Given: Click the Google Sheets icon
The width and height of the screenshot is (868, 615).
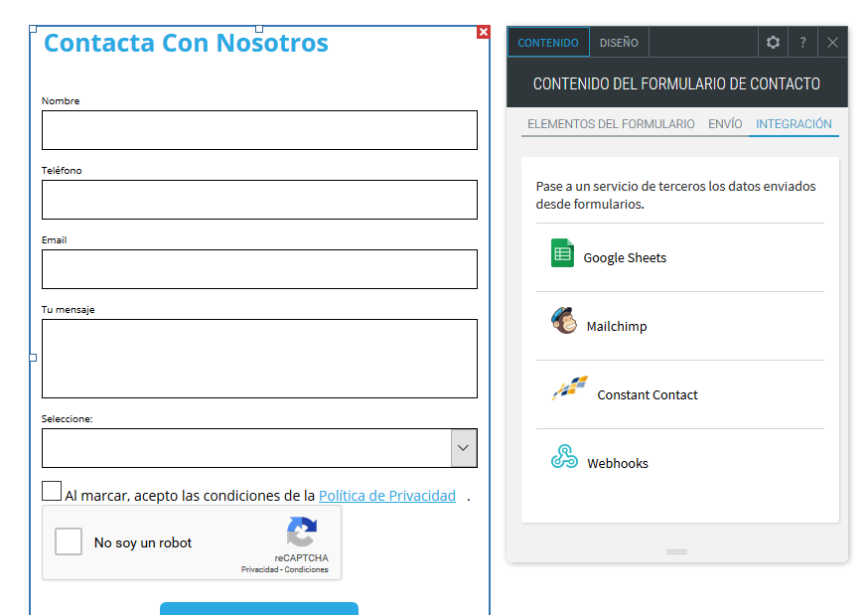Looking at the screenshot, I should click(563, 253).
